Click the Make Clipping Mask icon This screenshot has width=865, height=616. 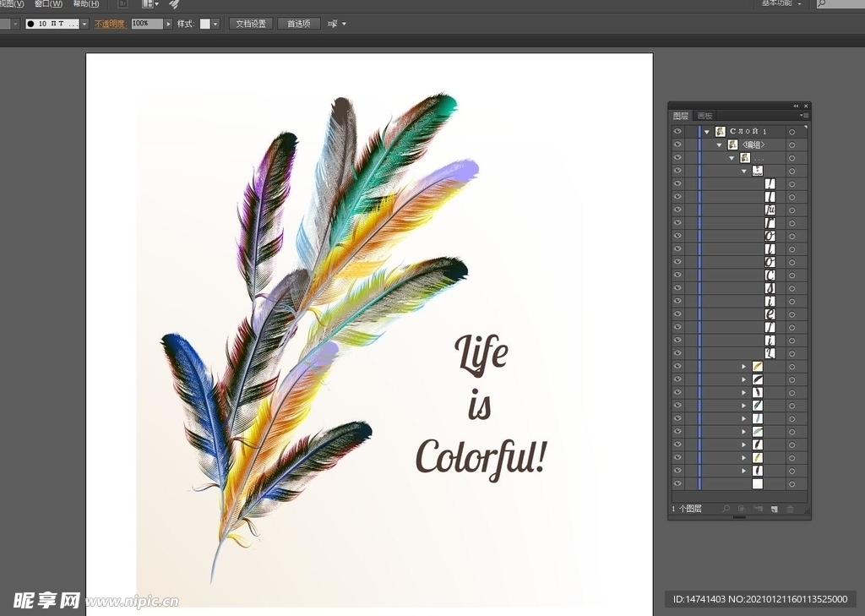point(742,509)
